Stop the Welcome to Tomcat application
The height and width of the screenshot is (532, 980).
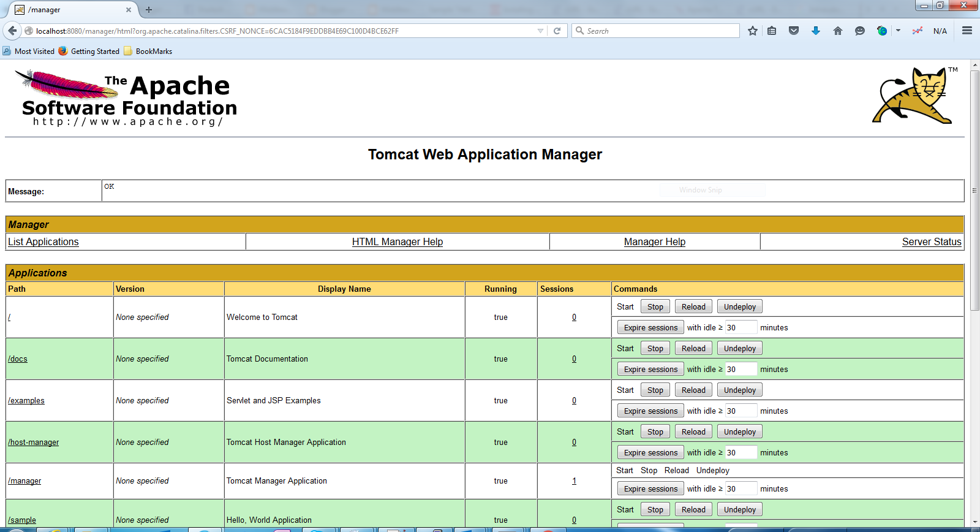pyautogui.click(x=655, y=306)
